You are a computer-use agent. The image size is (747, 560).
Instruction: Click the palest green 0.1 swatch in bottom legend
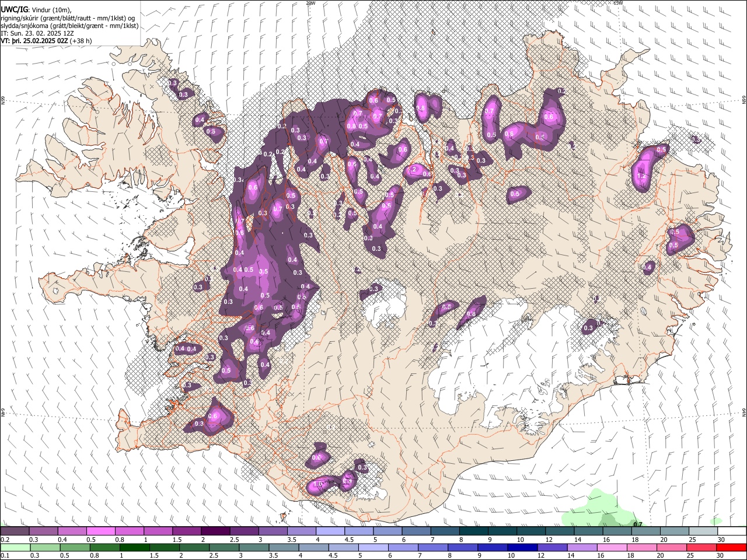coord(15,548)
